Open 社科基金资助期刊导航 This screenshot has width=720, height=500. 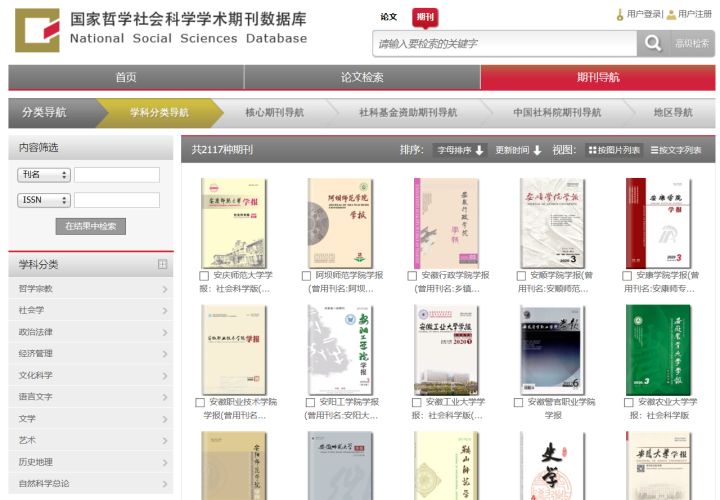pyautogui.click(x=408, y=112)
